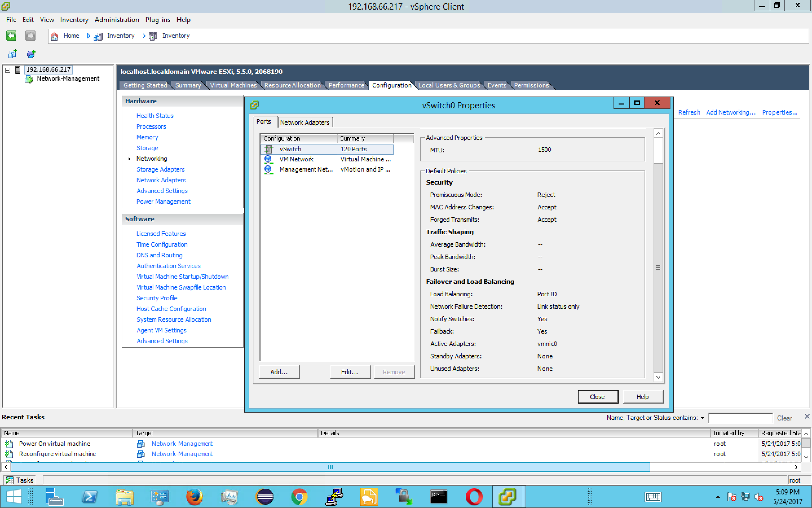Open Time Configuration link
Screen dimensions: 812x508
pos(162,244)
